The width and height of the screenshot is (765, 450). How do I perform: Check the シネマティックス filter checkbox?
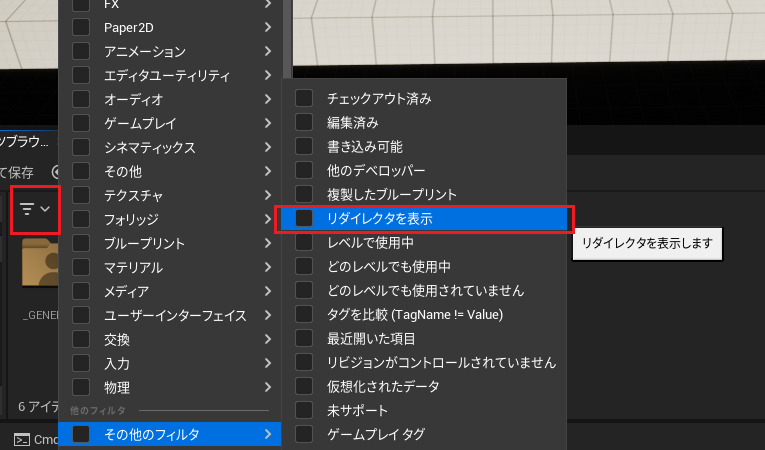(x=81, y=147)
